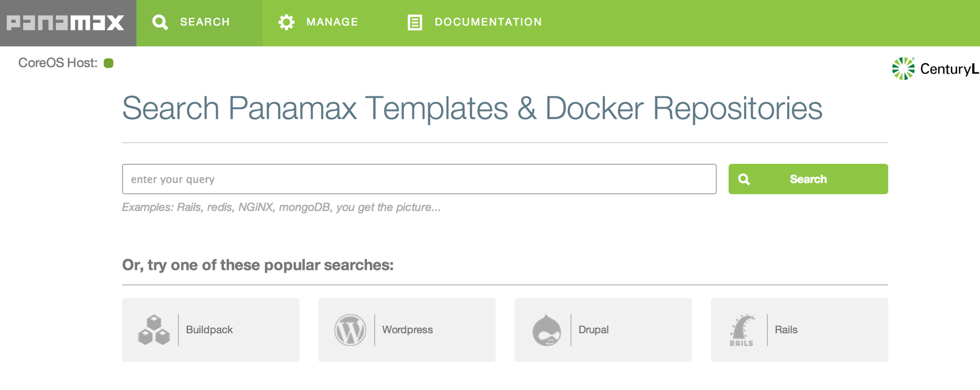This screenshot has height=390, width=980.
Task: Open the SEARCH tab
Action: click(200, 23)
